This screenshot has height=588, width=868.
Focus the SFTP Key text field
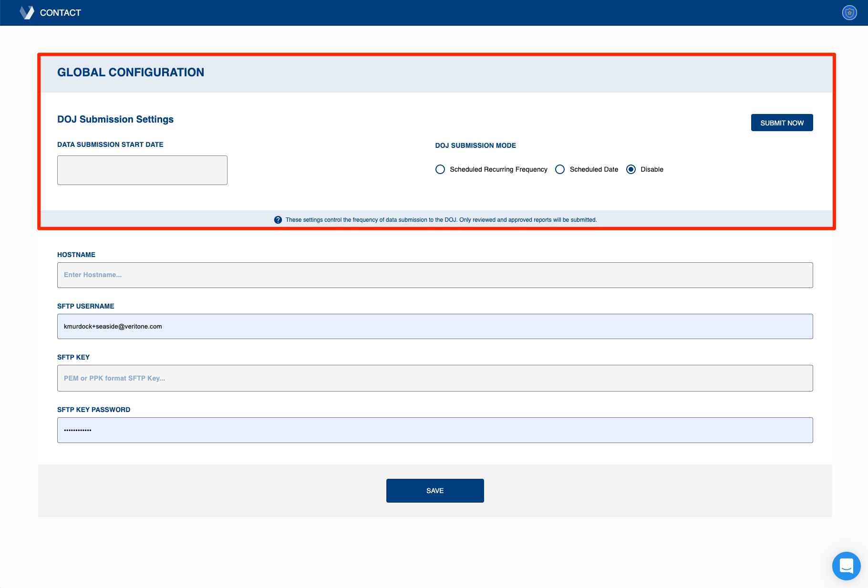[x=435, y=378]
